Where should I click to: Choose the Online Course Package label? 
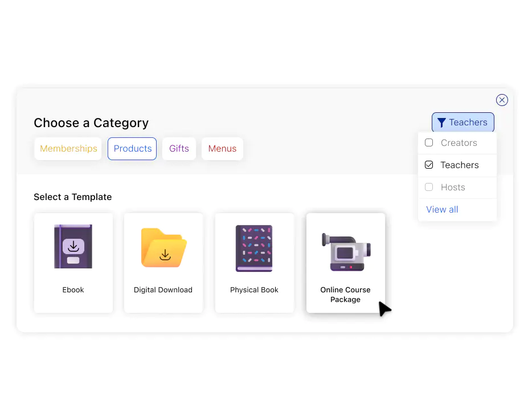pos(345,295)
